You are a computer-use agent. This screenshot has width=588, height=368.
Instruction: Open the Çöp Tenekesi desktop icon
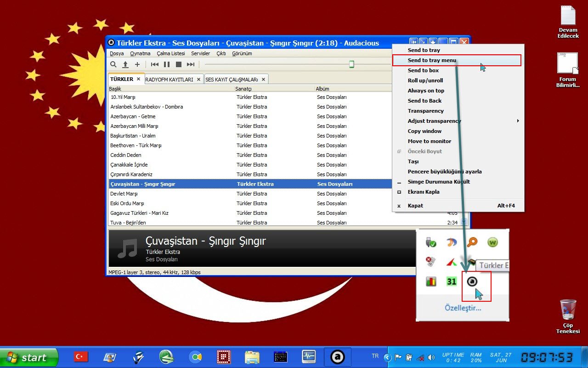coord(568,316)
